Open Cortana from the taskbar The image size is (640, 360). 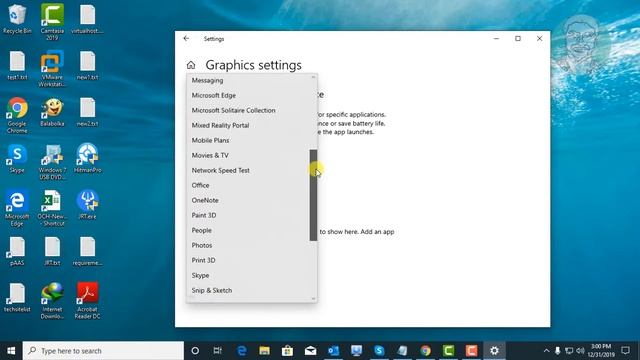coord(195,351)
